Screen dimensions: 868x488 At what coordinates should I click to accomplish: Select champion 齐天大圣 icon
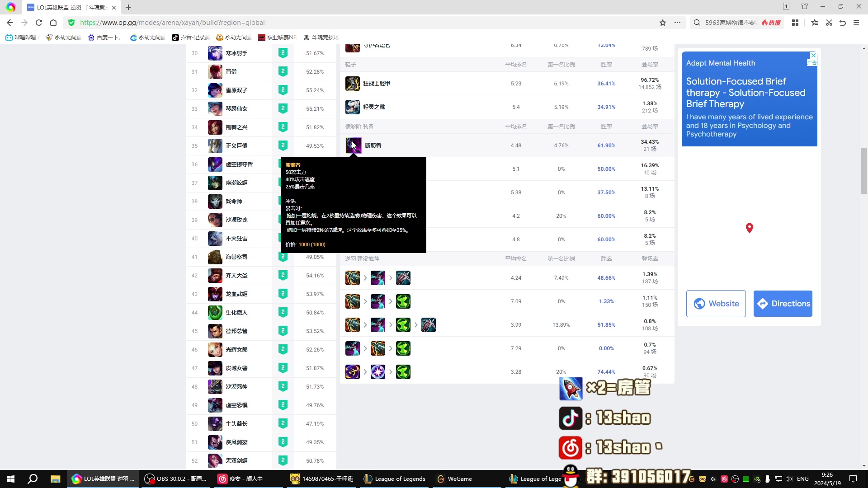pyautogui.click(x=215, y=276)
